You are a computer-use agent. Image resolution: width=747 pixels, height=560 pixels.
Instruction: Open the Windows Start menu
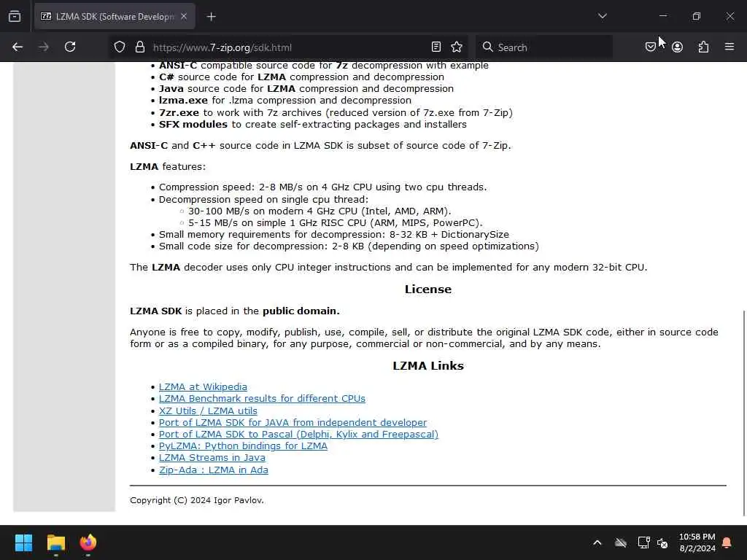point(23,542)
